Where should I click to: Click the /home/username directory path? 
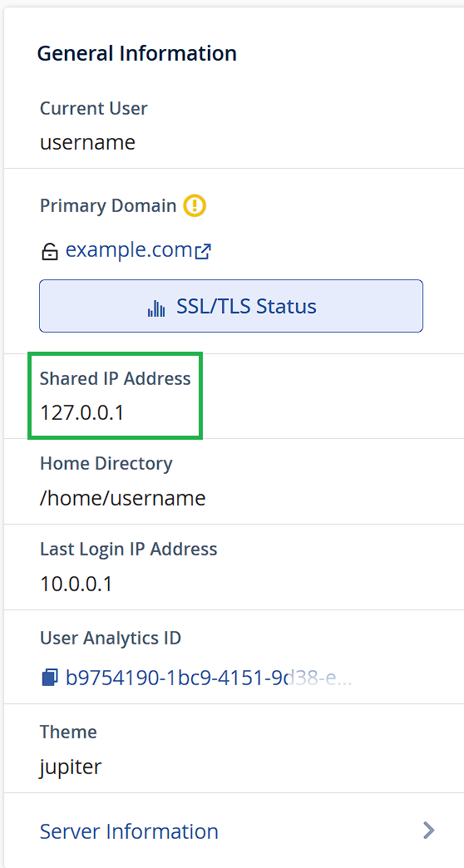pos(122,498)
